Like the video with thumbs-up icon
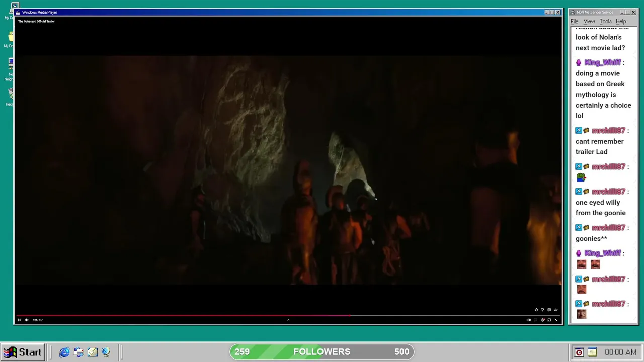This screenshot has height=362, width=644. click(x=536, y=310)
